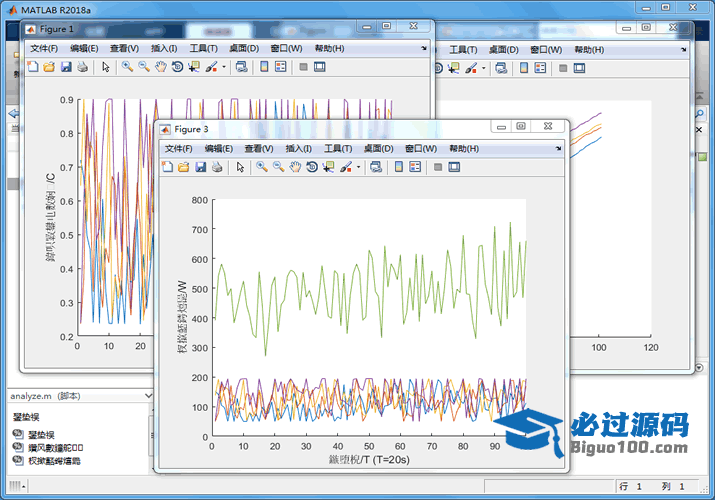Print figure icon in Figure 3 toolbar
This screenshot has width=715, height=500.
217,167
